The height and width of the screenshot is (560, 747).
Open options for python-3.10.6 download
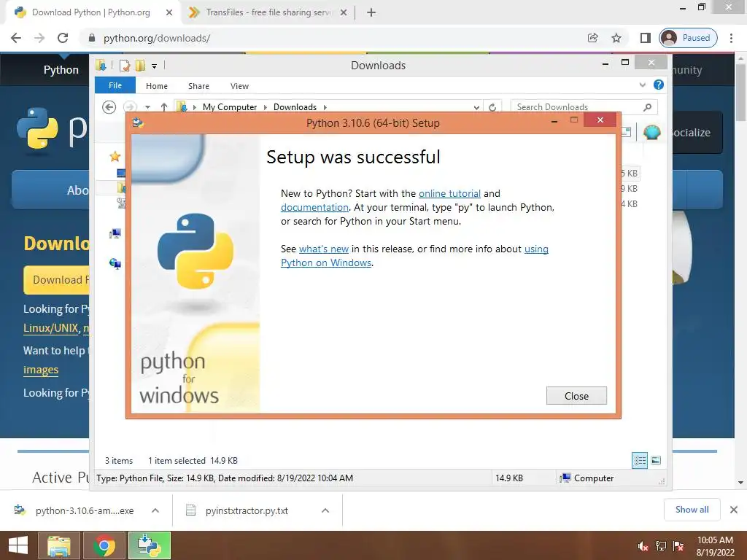pyautogui.click(x=155, y=510)
